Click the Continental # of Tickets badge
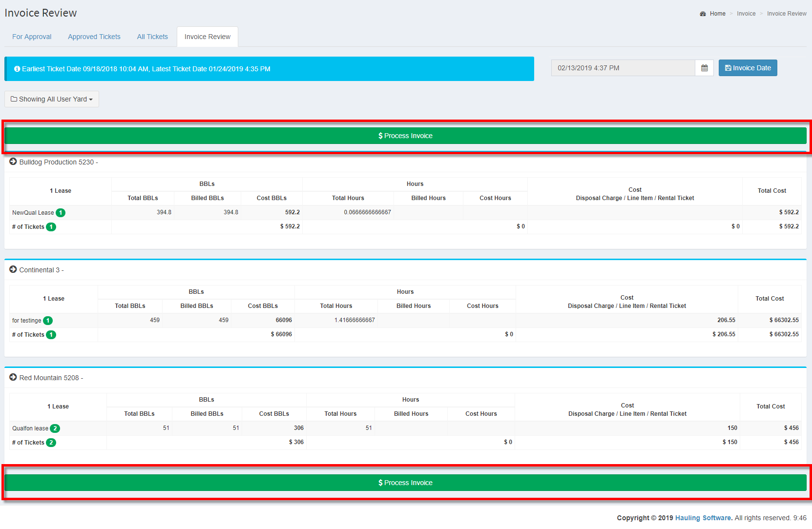This screenshot has height=529, width=812. coord(51,335)
